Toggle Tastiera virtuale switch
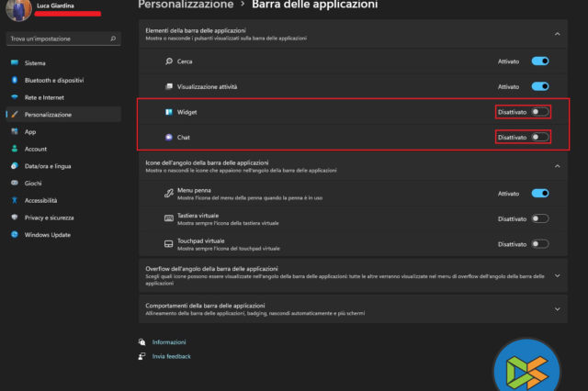This screenshot has height=391, width=588. click(540, 218)
